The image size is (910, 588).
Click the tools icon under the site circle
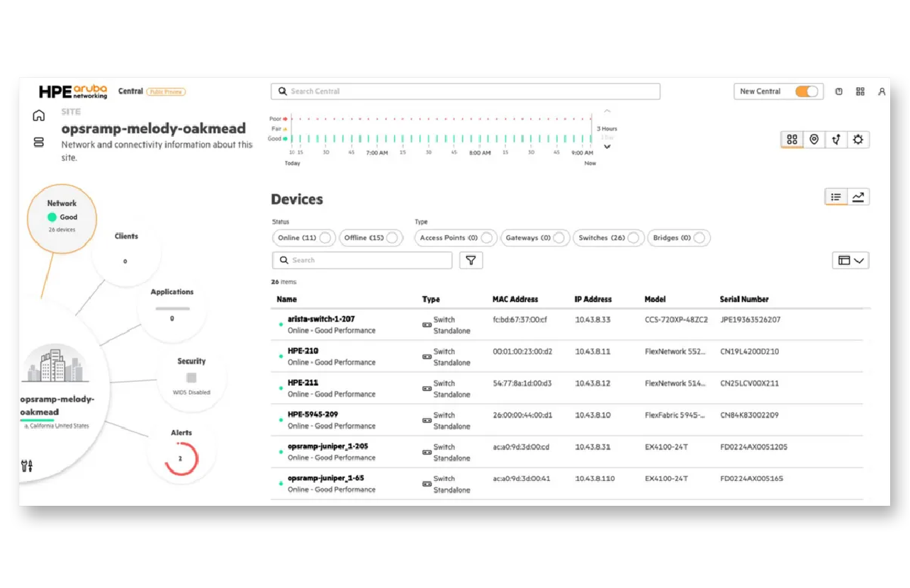[28, 465]
